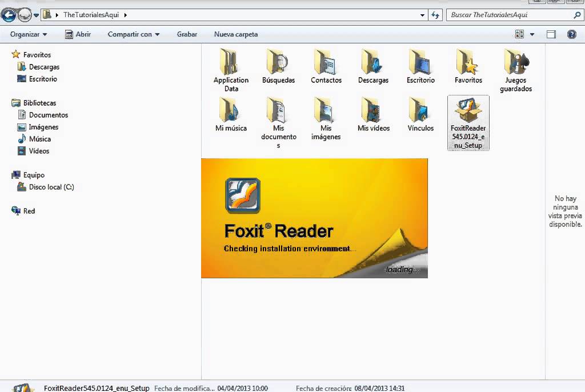
Task: Open the Organizar dropdown menu
Action: pyautogui.click(x=29, y=34)
